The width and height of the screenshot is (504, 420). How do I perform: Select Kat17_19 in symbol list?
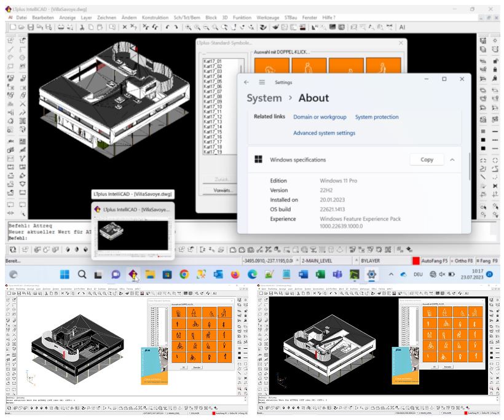click(x=213, y=152)
